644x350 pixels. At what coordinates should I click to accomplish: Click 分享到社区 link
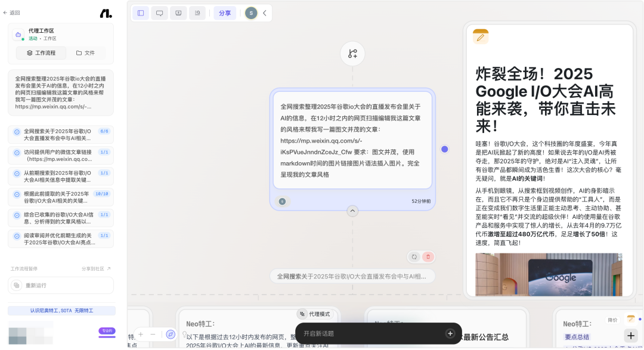click(95, 269)
